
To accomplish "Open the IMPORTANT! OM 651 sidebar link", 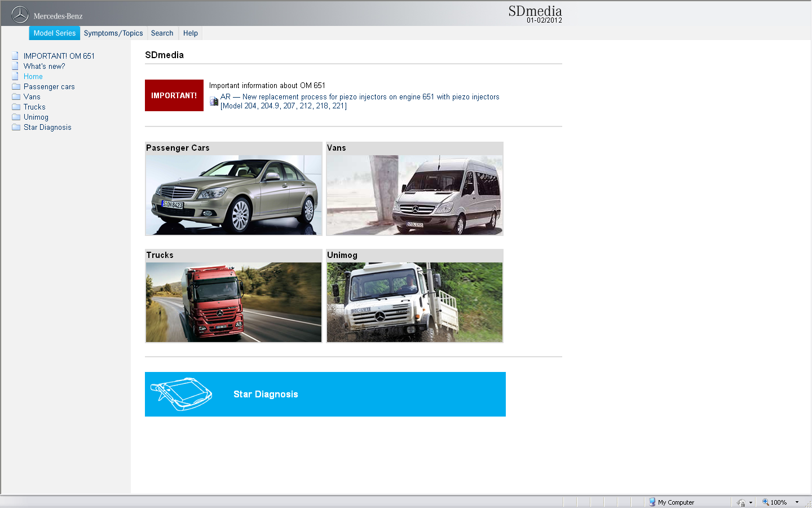I will [x=59, y=56].
